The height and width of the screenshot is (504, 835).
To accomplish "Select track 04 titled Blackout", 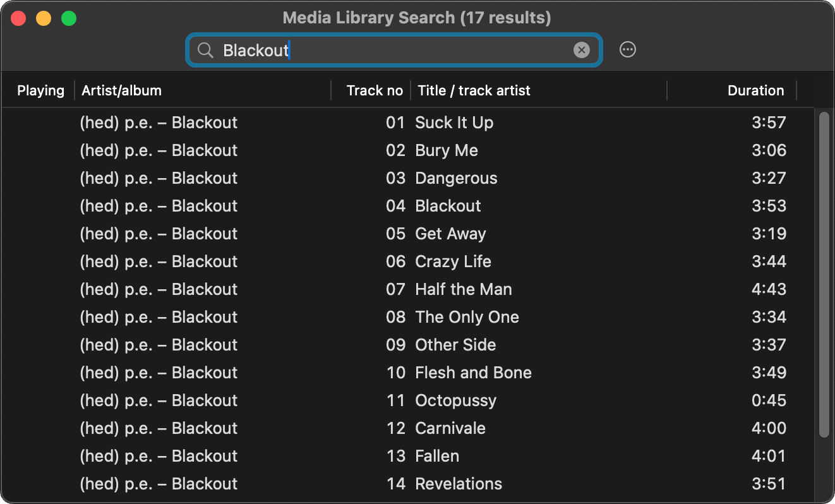I will coord(448,206).
